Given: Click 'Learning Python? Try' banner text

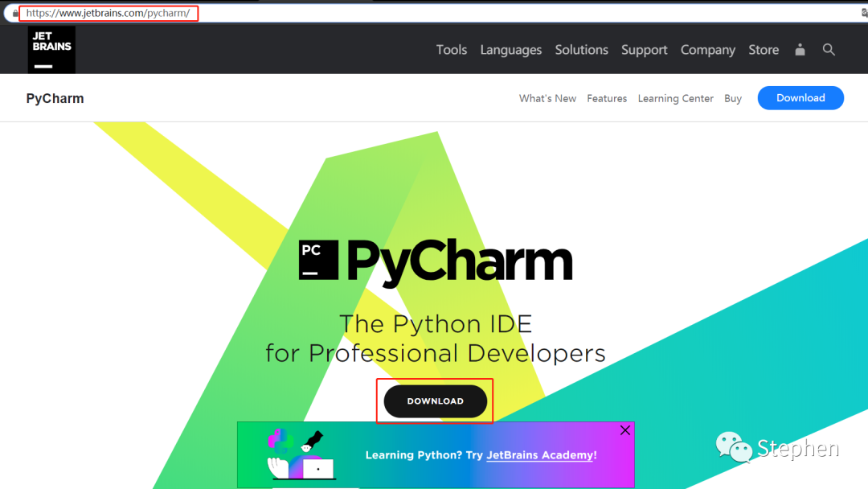Looking at the screenshot, I should point(424,455).
